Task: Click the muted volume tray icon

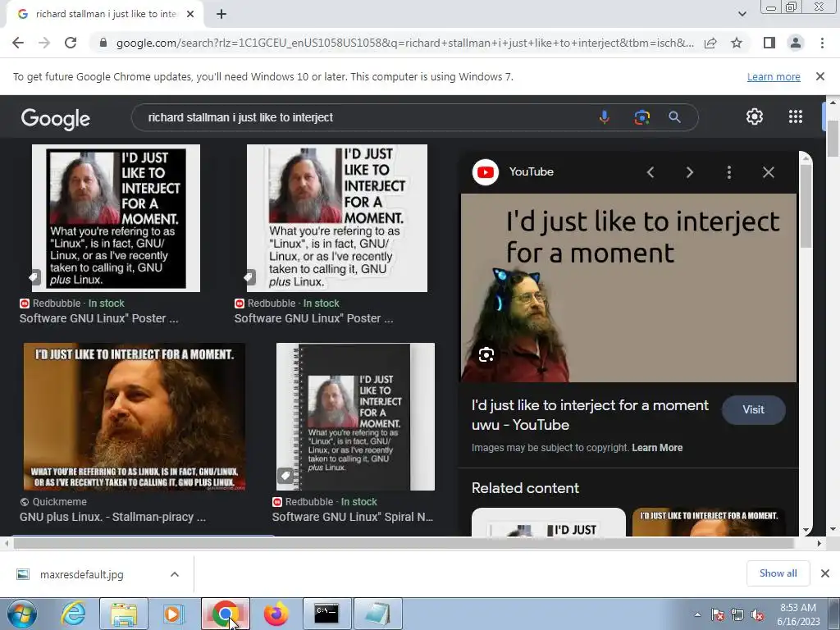Action: click(757, 614)
